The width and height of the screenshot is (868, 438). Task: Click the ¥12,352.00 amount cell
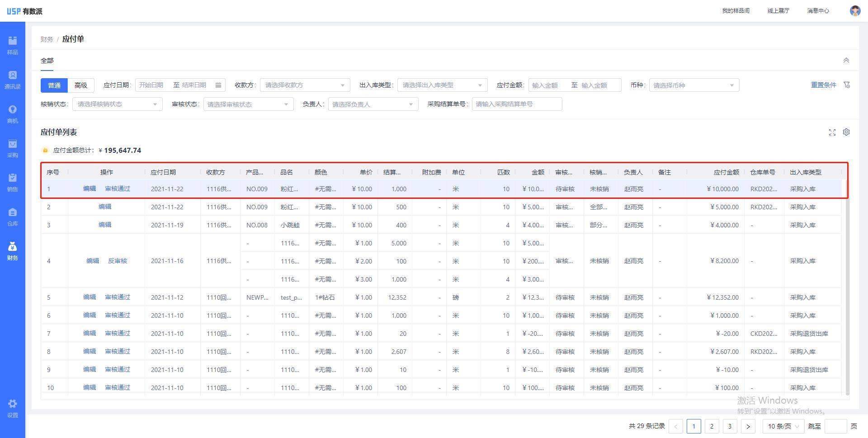tap(723, 297)
